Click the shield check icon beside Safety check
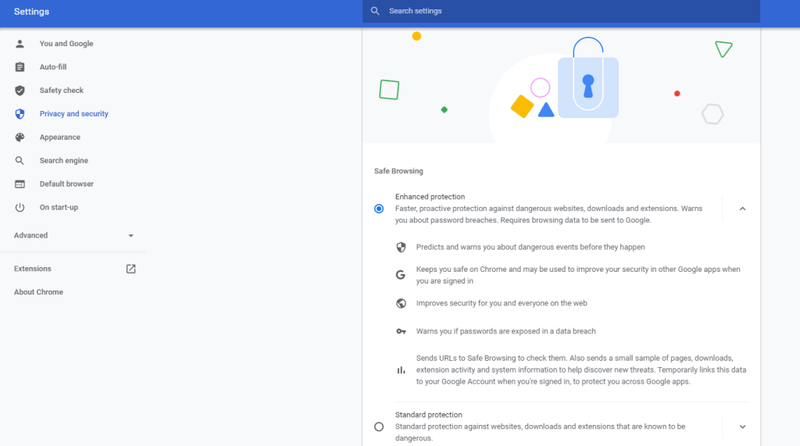This screenshot has width=800, height=446. [19, 90]
